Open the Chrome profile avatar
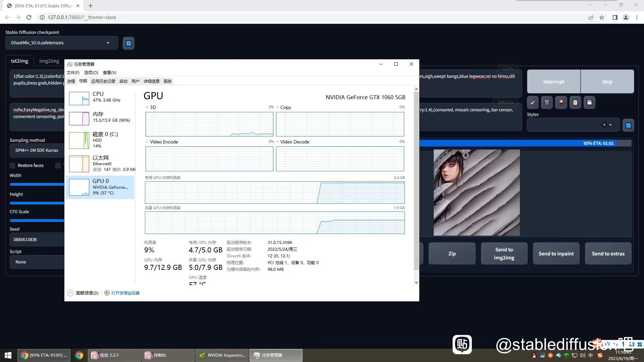The image size is (644, 362). (626, 17)
